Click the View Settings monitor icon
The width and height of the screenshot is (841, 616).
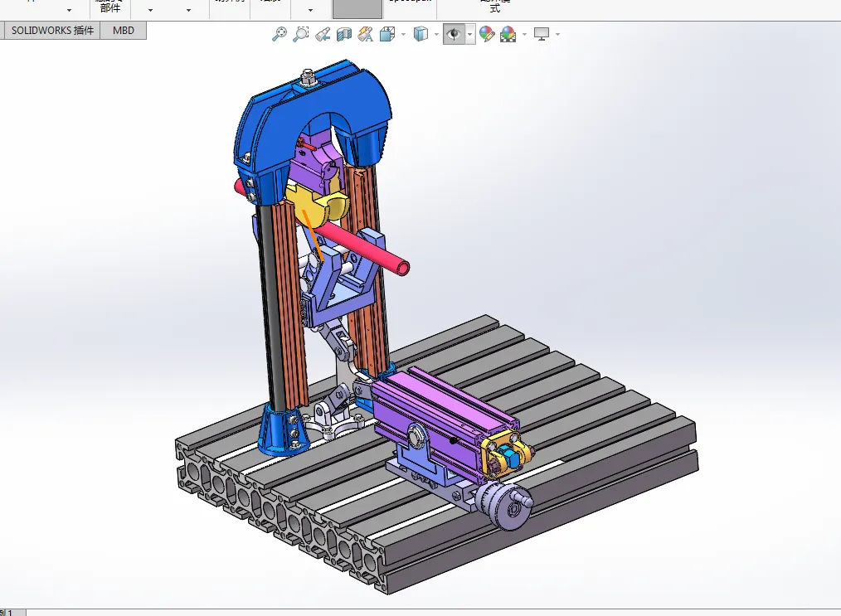pyautogui.click(x=542, y=34)
